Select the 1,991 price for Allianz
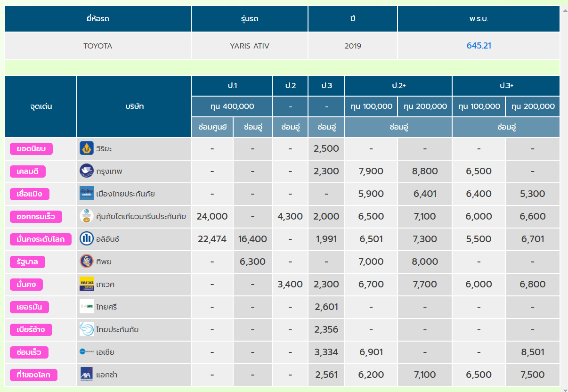 click(327, 239)
